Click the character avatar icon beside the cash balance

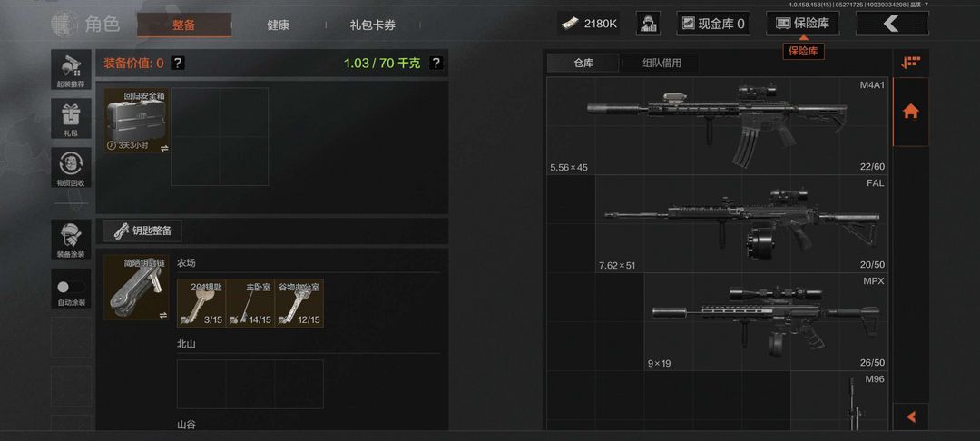648,24
